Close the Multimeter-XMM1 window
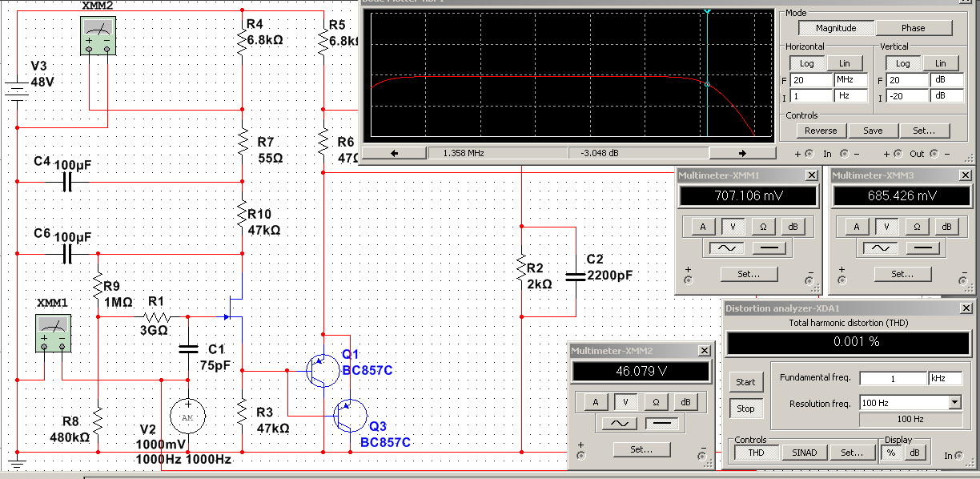Viewport: 980px width, 479px height. (x=811, y=175)
